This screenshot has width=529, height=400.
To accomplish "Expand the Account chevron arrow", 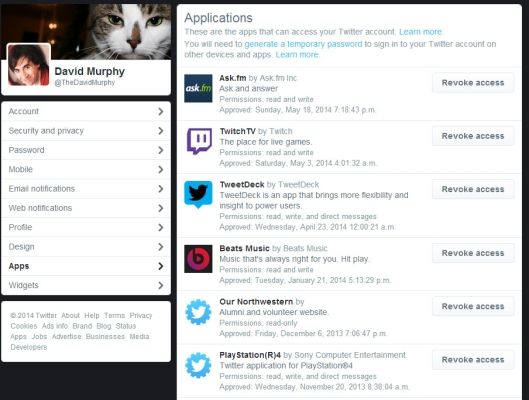I will [x=161, y=111].
